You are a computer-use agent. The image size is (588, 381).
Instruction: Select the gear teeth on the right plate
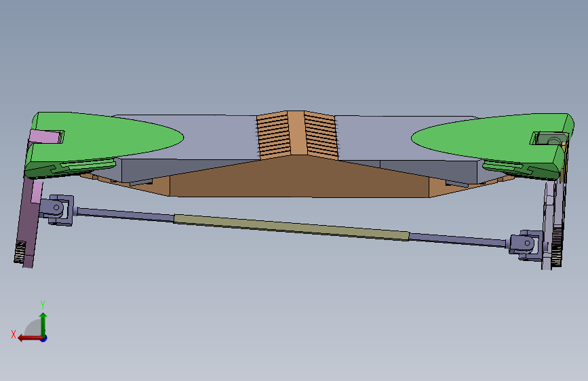[557, 246]
